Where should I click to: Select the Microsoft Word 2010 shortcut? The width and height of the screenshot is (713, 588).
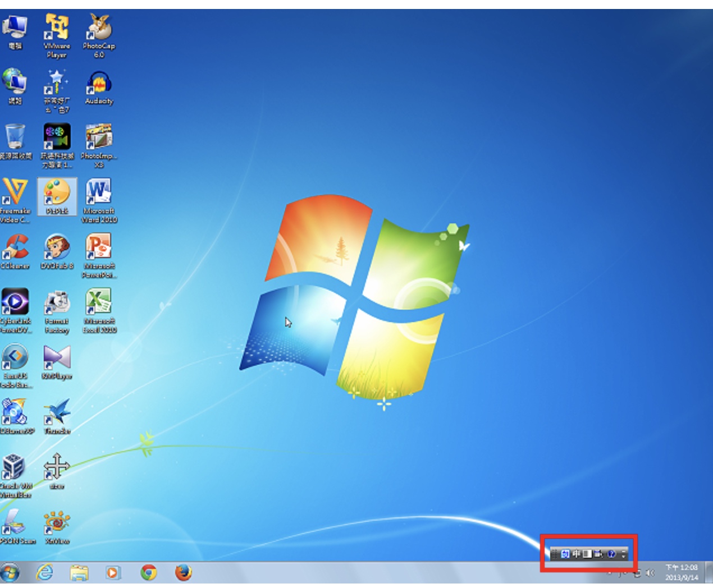(x=99, y=200)
